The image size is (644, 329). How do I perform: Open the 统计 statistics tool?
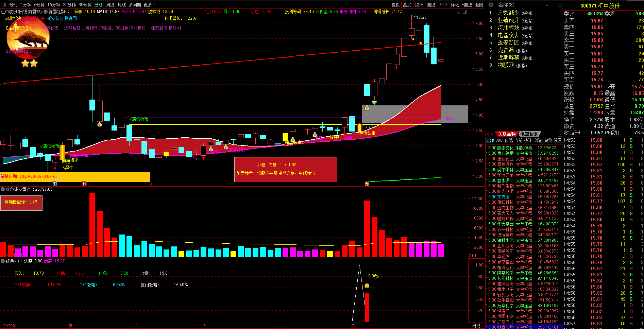click(x=419, y=5)
